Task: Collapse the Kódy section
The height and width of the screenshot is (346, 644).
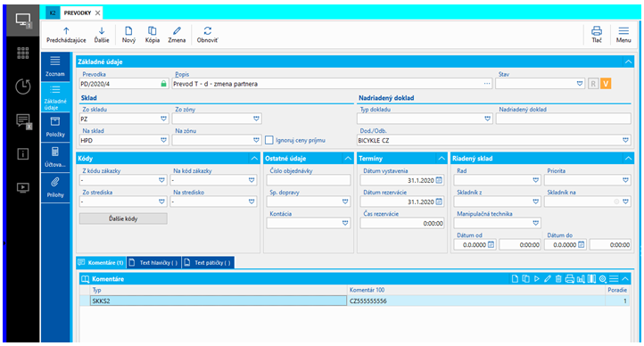Action: 254,159
